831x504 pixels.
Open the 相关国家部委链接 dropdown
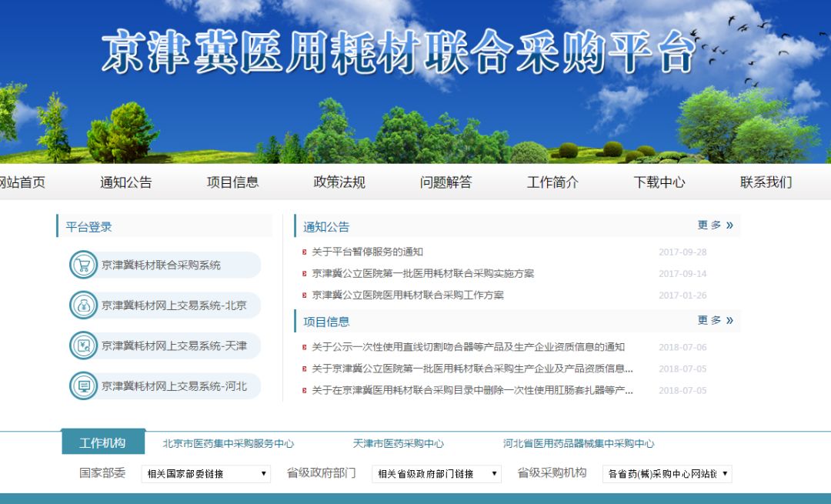point(205,474)
